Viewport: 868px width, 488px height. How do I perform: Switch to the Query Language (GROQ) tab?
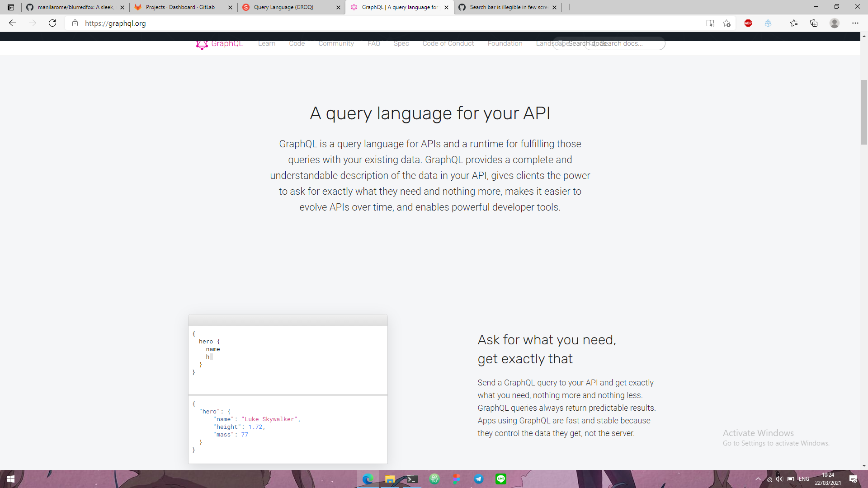tap(292, 7)
